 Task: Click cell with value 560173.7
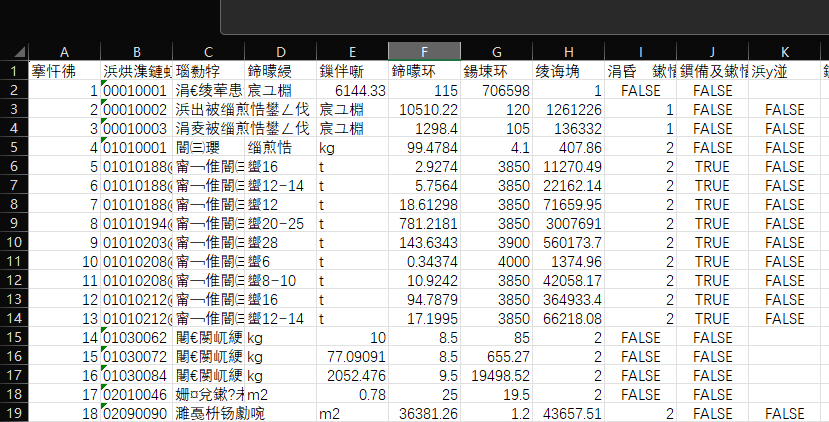point(568,243)
